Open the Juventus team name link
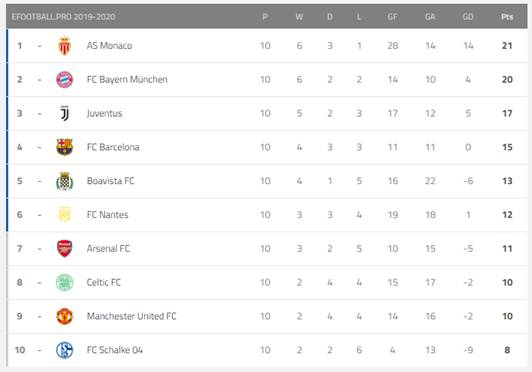The width and height of the screenshot is (532, 372). click(104, 113)
